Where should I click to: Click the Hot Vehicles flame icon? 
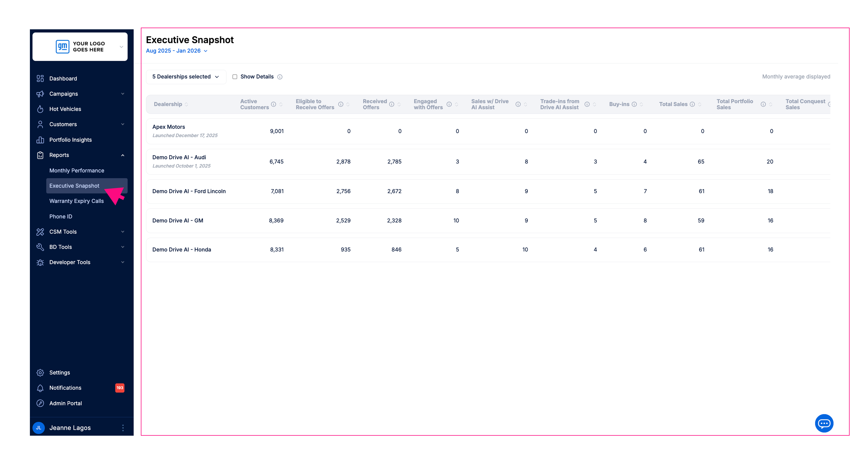click(40, 109)
